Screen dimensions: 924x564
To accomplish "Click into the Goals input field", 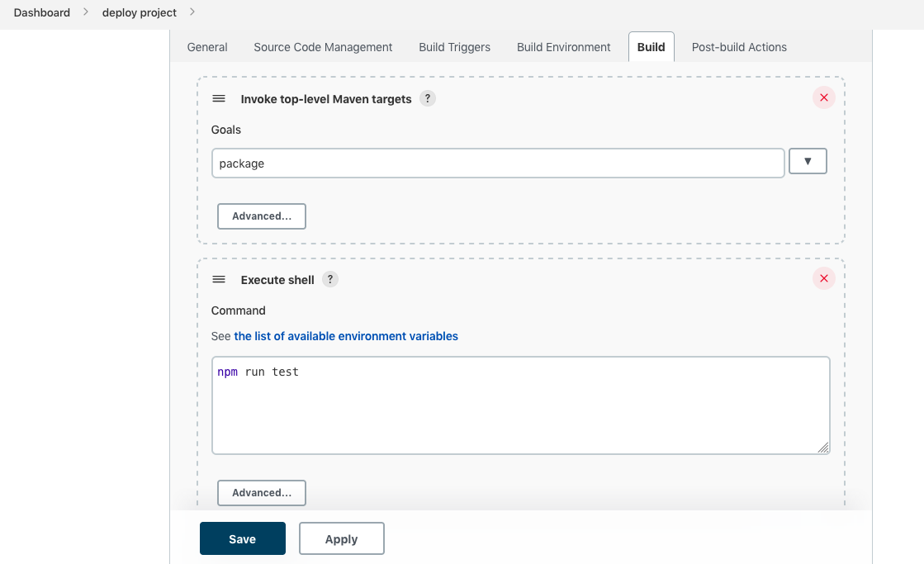I will (497, 164).
